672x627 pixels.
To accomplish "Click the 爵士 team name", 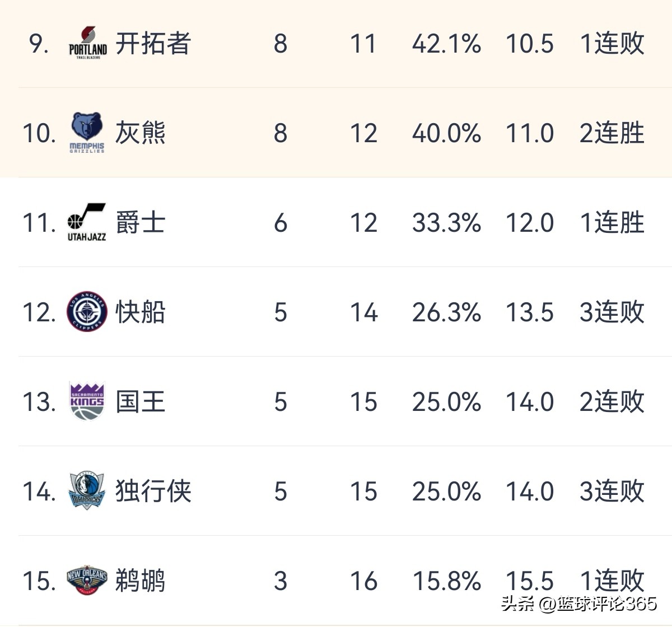I will 140,222.
